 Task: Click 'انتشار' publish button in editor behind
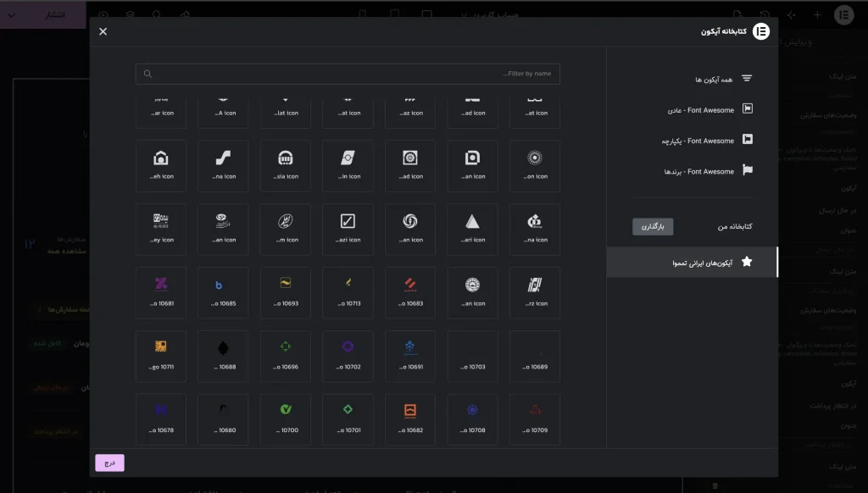click(55, 15)
